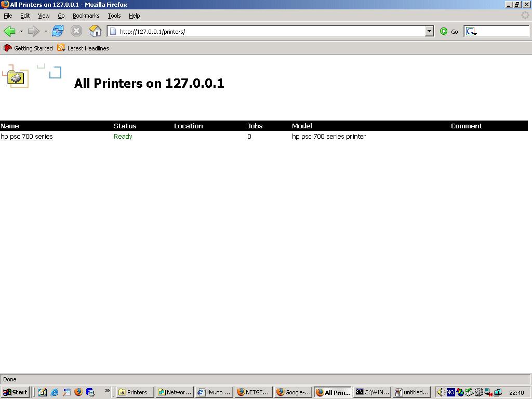Click the volume speaker tray icon
Viewport: 532px width, 399px height.
441,392
